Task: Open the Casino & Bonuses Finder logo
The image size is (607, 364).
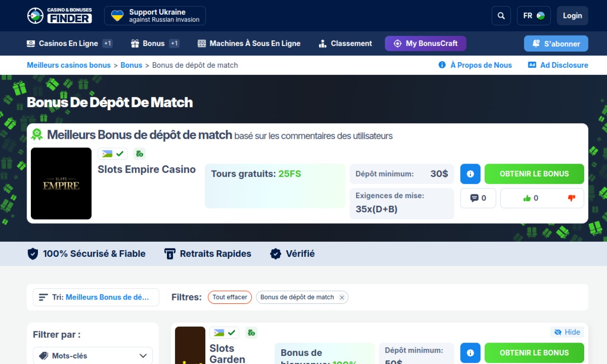Action: pyautogui.click(x=60, y=16)
